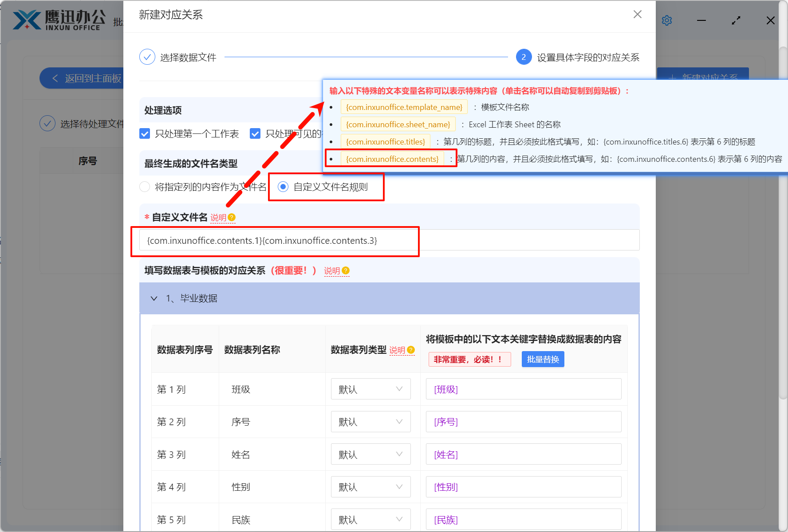Viewport: 788px width, 532px height.
Task: Click the step 1 checkmark for 选择数据文件
Action: pyautogui.click(x=147, y=57)
